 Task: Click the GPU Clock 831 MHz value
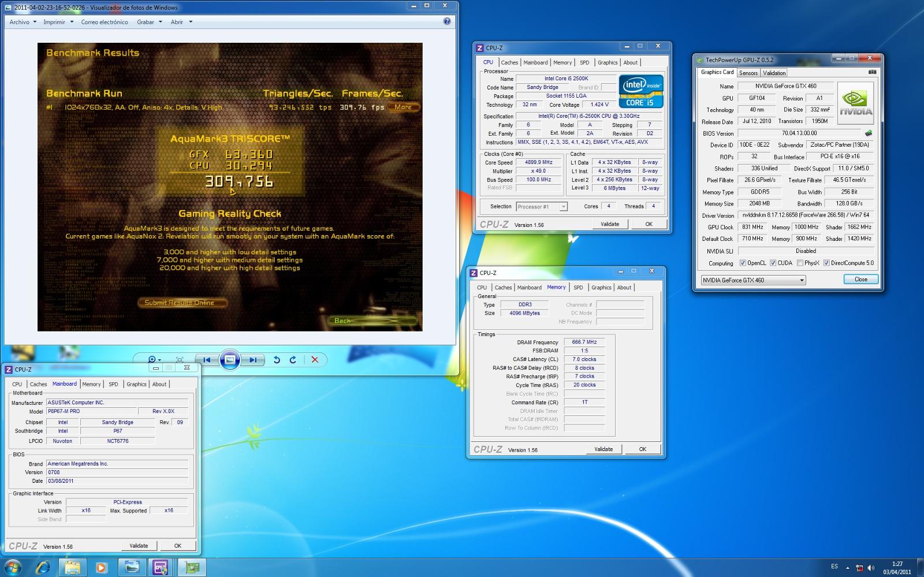(752, 227)
